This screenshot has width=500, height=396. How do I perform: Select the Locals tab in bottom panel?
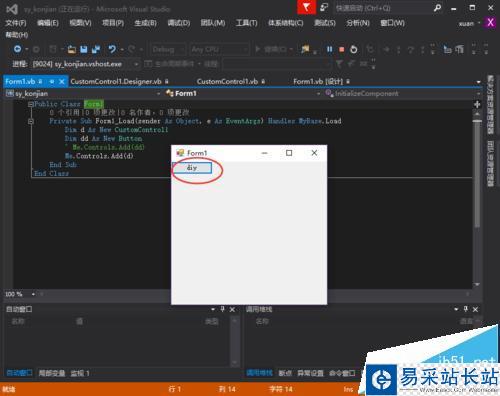click(52, 373)
